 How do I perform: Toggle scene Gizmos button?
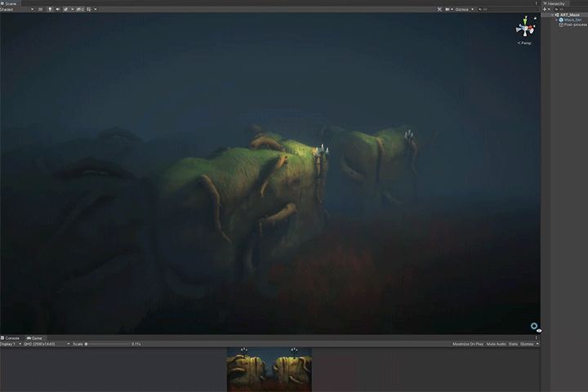pos(461,9)
